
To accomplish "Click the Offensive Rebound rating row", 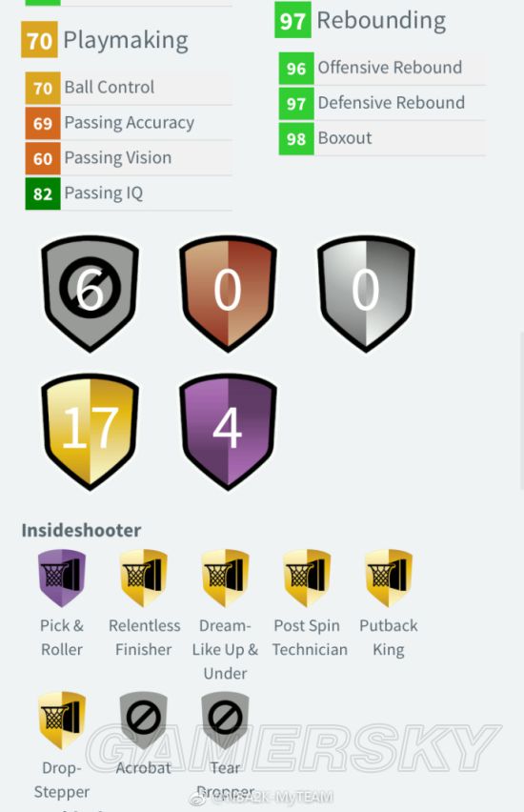I will click(x=382, y=68).
